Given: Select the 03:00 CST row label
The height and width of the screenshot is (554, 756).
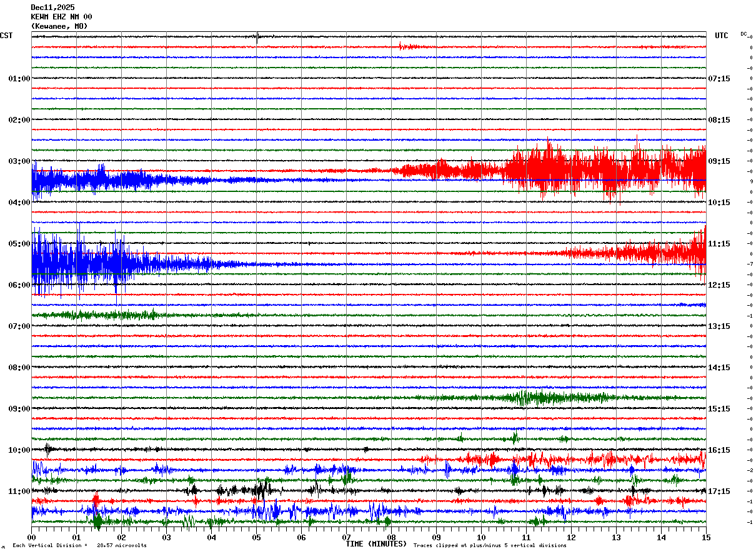Looking at the screenshot, I should pyautogui.click(x=19, y=161).
